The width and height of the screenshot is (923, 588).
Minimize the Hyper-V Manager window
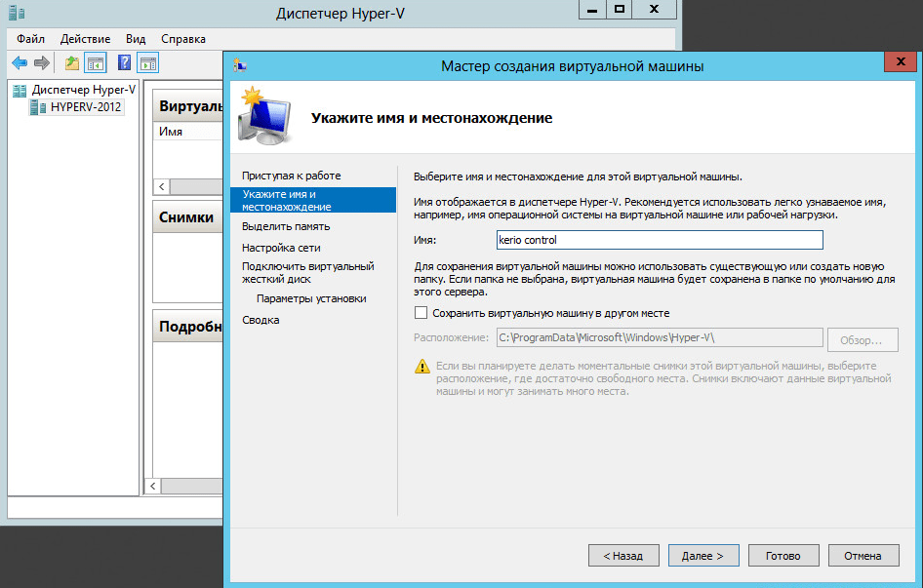pyautogui.click(x=593, y=10)
